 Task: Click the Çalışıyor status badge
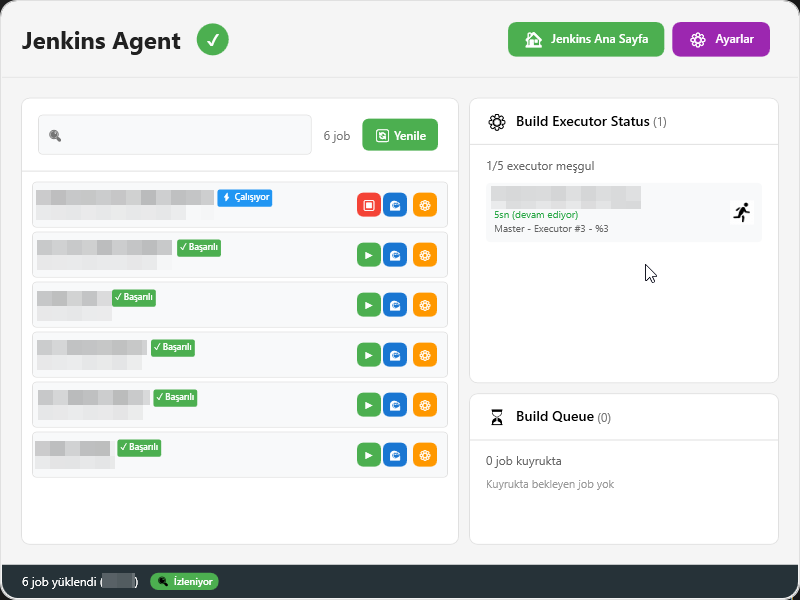coord(245,197)
